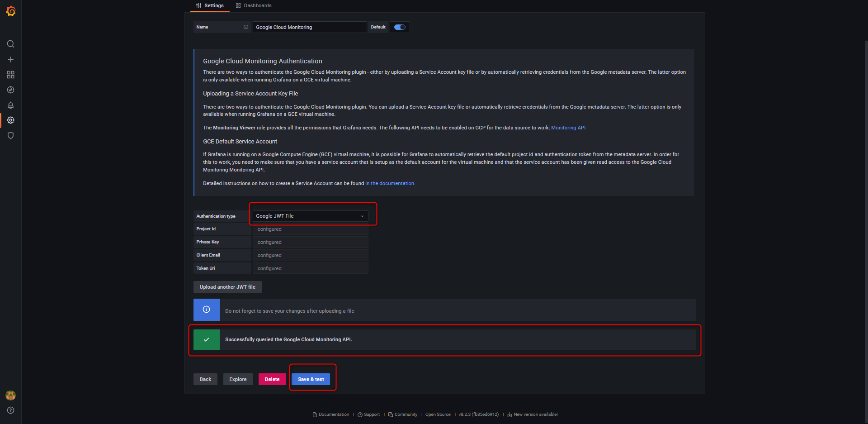
Task: Click 'Uploading a Service Account Key File' heading
Action: point(250,94)
